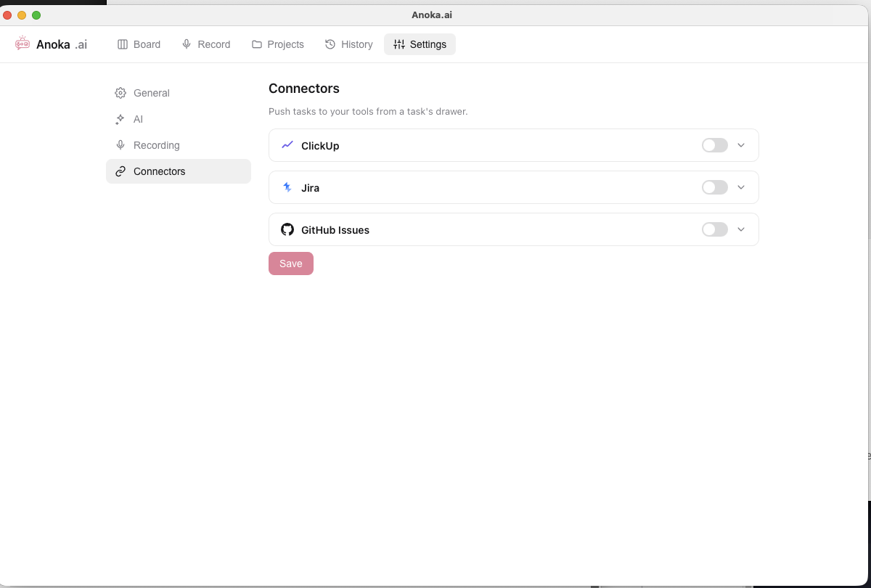Open Recording settings section
The image size is (871, 588).
(179, 145)
